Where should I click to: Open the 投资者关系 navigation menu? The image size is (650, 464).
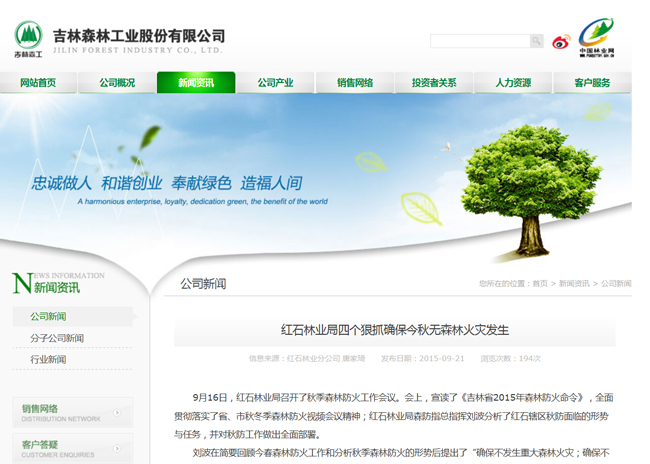click(434, 83)
